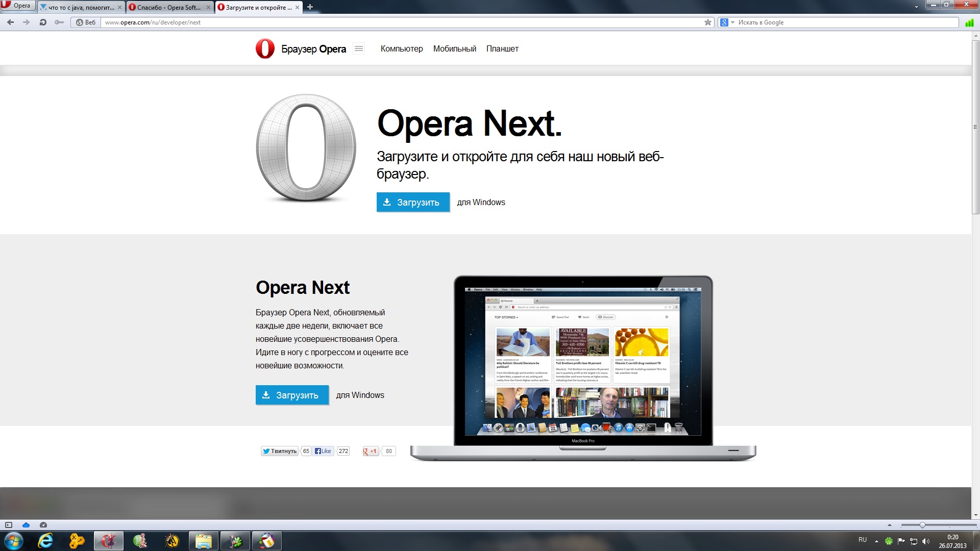Click the vertical page scrollbar thumb
The width and height of the screenshot is (980, 551).
[x=975, y=127]
